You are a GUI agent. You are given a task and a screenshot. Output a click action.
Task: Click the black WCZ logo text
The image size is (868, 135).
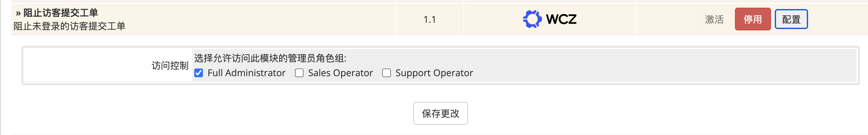(x=561, y=19)
